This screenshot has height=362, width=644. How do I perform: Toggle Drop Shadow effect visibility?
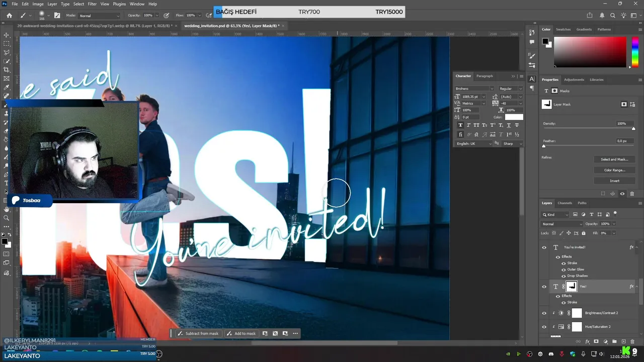563,276
